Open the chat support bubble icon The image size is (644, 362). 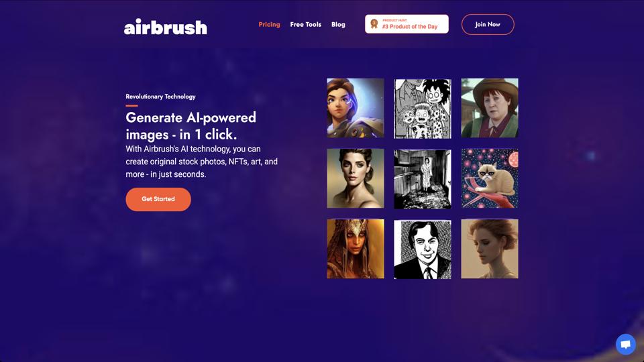[x=625, y=344]
